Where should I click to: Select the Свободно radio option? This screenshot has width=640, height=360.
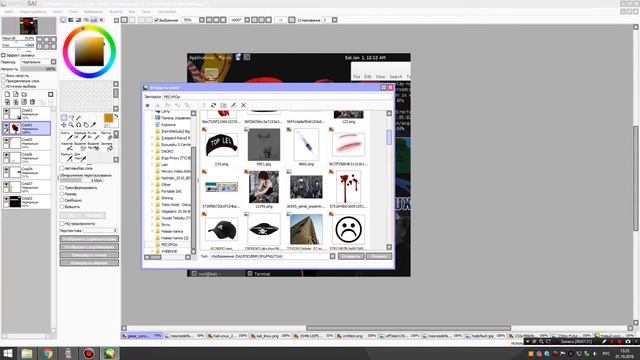tap(62, 200)
